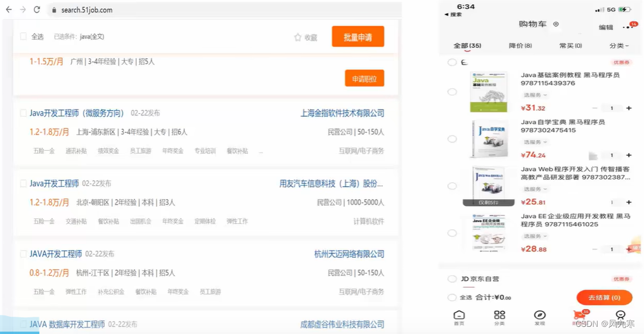Tap the 去结算 (0) checkout button
The height and width of the screenshot is (334, 644).
(604, 298)
